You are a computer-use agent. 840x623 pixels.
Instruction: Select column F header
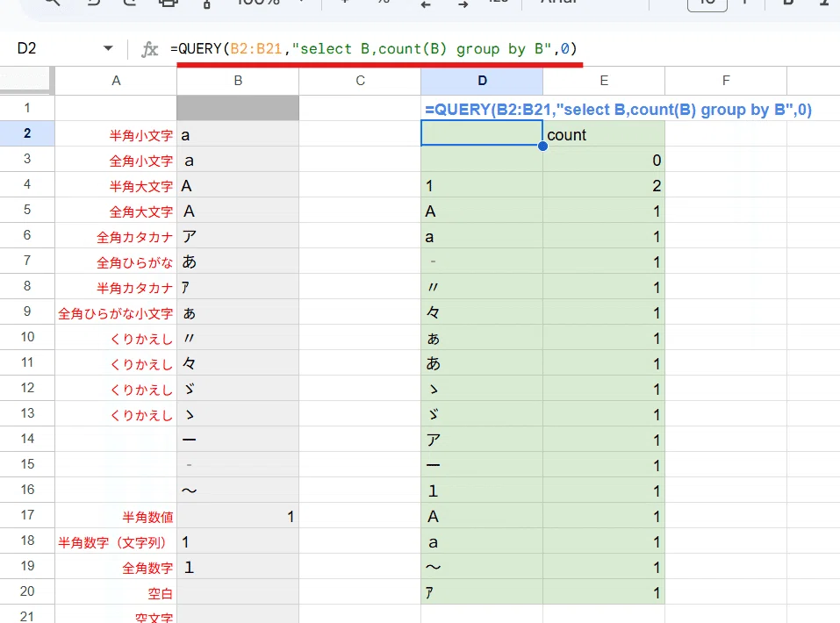(726, 81)
